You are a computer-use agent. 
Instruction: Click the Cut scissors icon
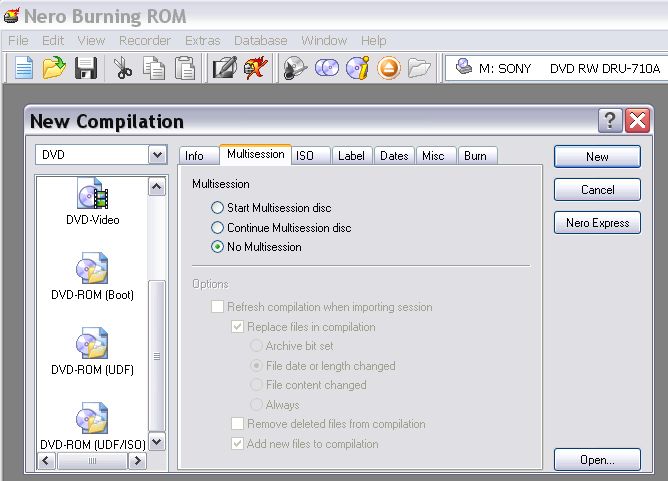point(123,68)
